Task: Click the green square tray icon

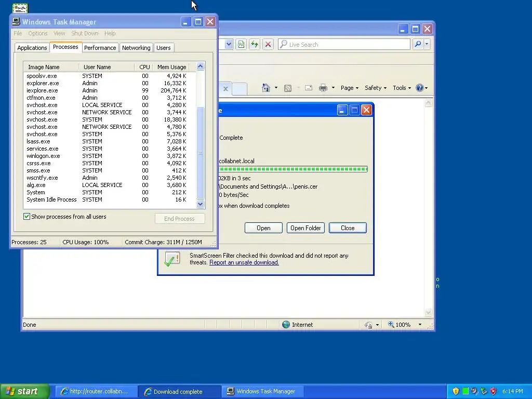Action: pyautogui.click(x=465, y=391)
